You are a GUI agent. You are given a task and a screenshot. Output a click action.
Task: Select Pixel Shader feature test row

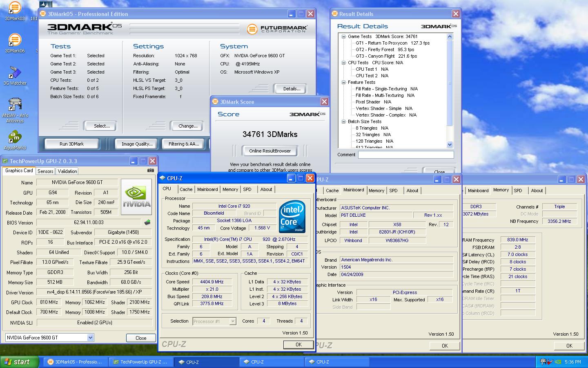373,102
